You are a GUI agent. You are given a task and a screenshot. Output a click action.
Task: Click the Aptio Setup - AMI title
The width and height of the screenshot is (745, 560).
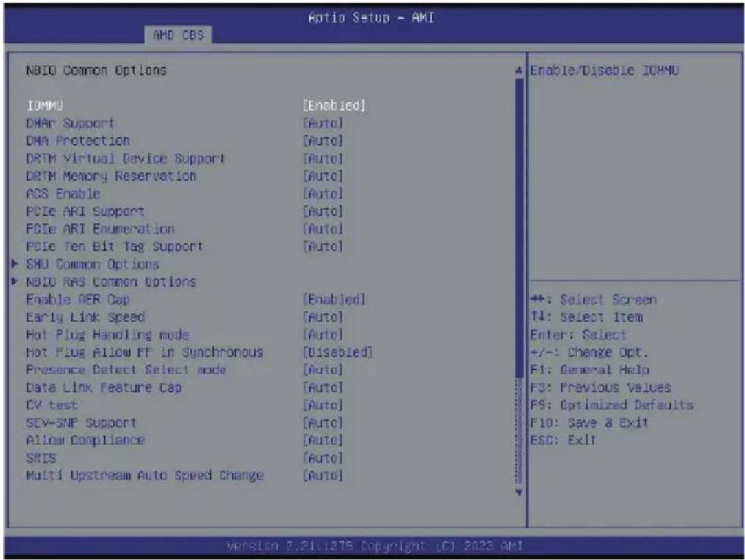click(x=370, y=18)
